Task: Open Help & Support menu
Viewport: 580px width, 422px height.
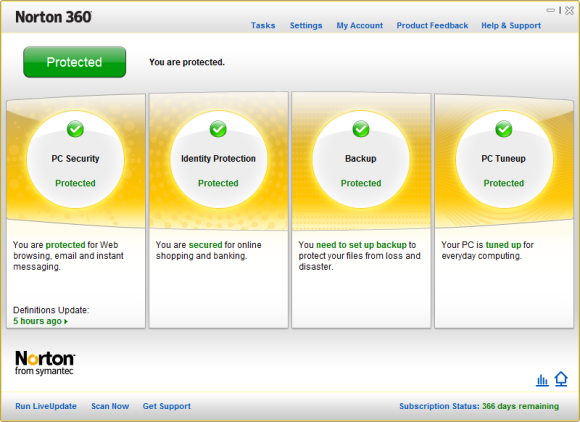Action: click(x=511, y=26)
